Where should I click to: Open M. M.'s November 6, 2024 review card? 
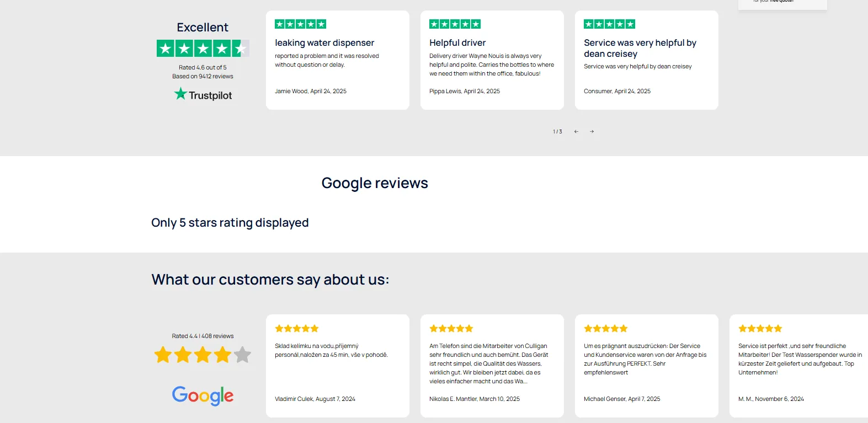coord(798,366)
